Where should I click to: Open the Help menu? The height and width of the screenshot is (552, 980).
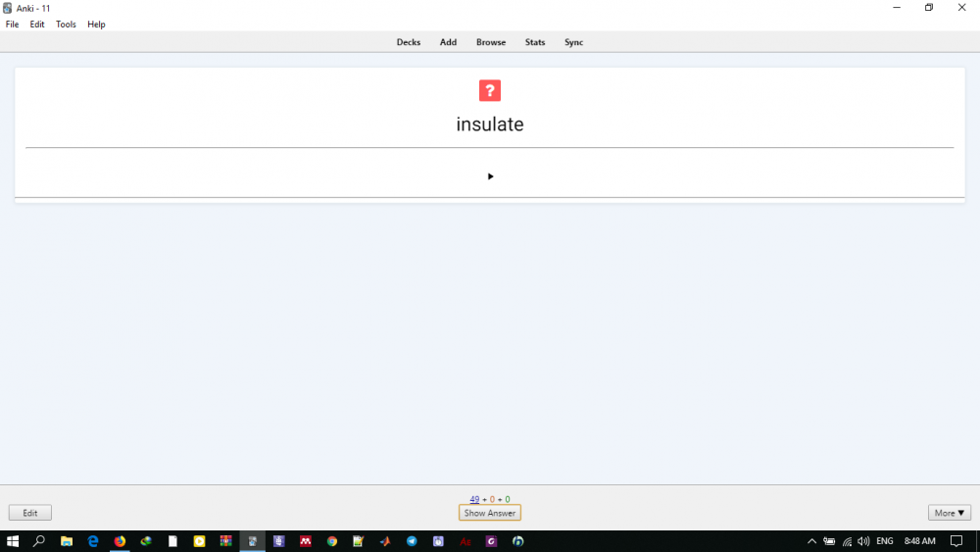tap(96, 25)
